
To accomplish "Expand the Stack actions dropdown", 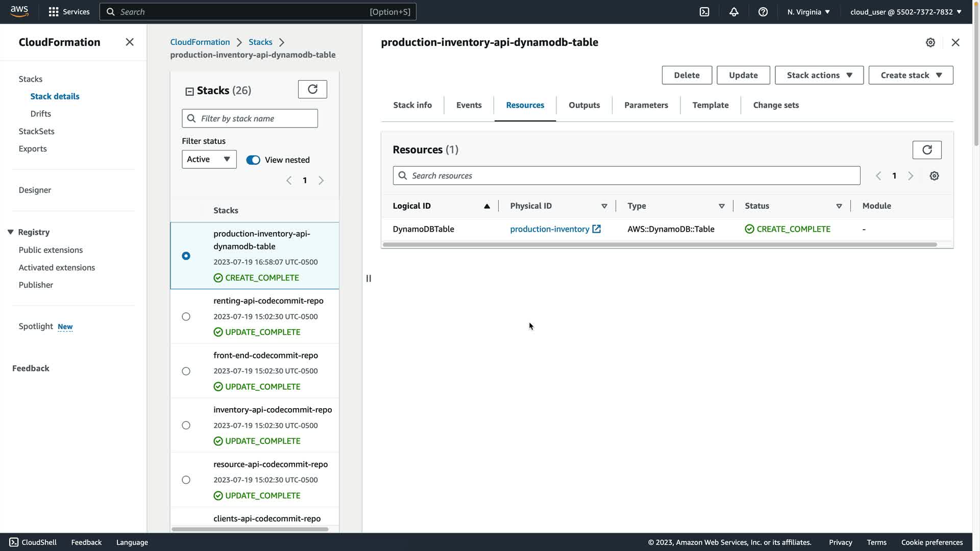I will pyautogui.click(x=819, y=75).
